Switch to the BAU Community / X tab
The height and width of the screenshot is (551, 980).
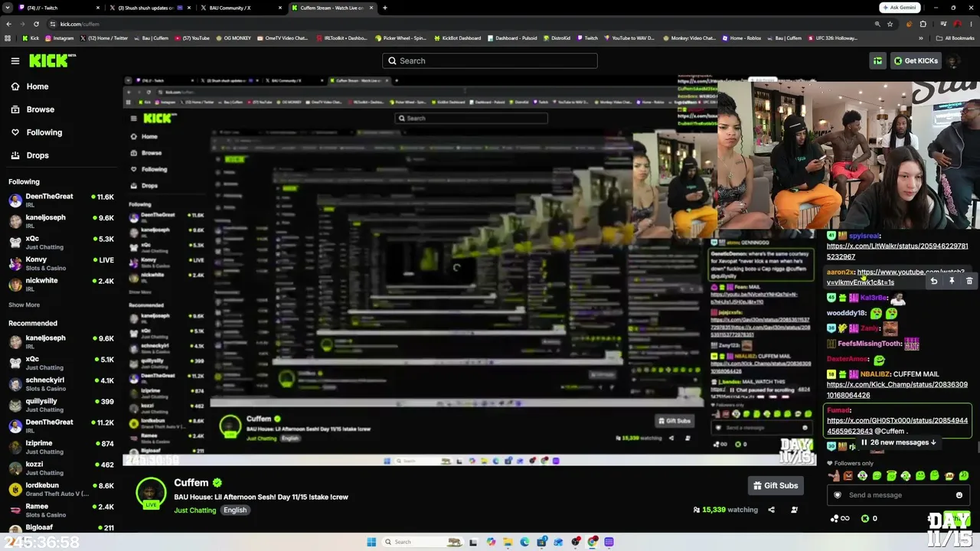coord(240,8)
